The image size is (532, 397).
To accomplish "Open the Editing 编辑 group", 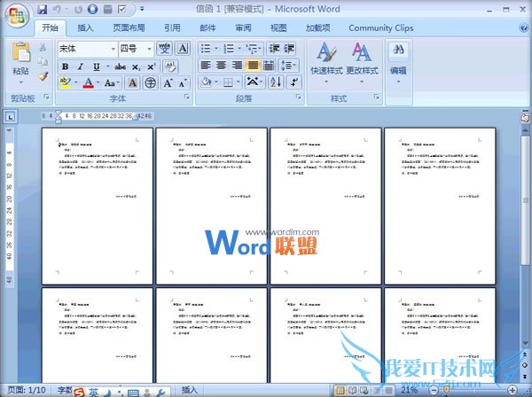I will pyautogui.click(x=398, y=63).
